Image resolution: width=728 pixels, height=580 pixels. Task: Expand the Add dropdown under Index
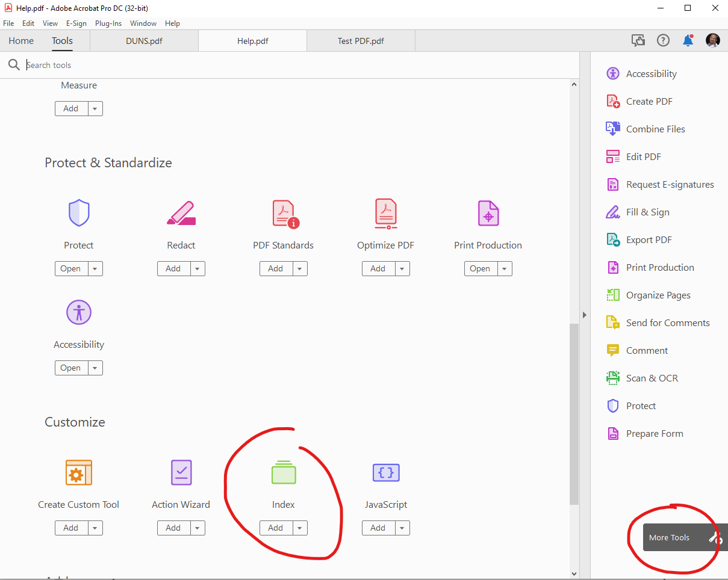pos(299,528)
